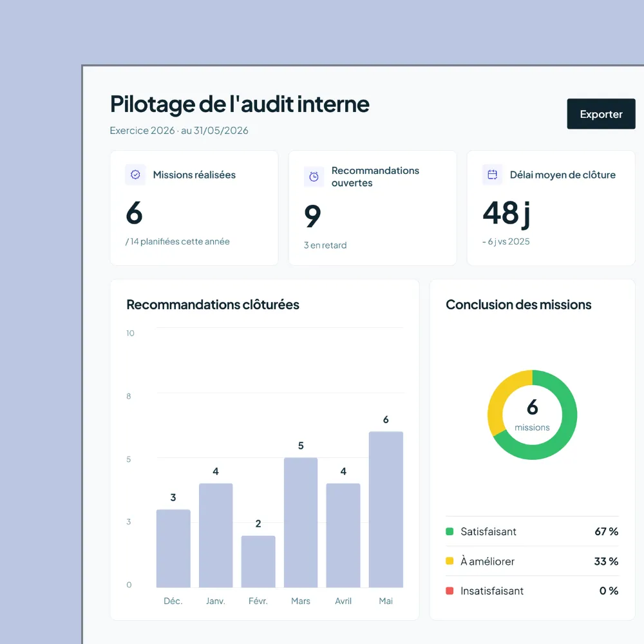Click the 'Déc.' axis label
Viewport: 644px width, 644px height.
click(x=173, y=601)
